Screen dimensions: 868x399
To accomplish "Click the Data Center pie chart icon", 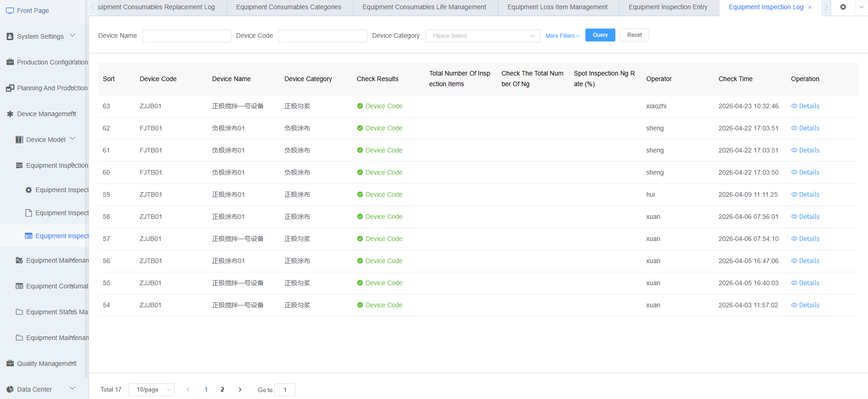I will (x=10, y=389).
